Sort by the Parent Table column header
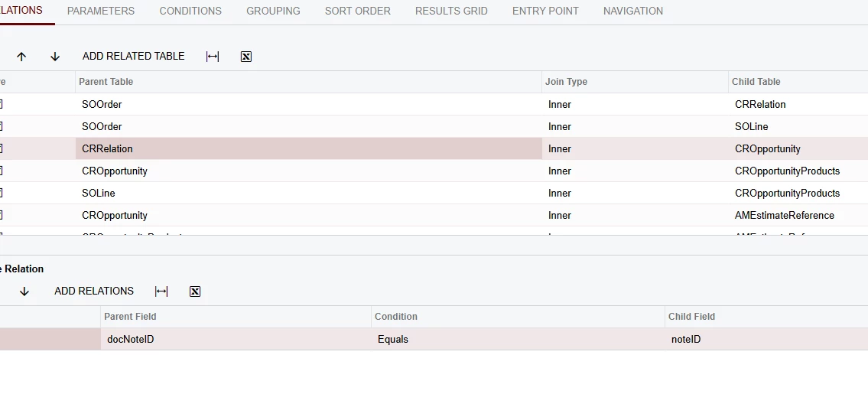 pos(309,82)
